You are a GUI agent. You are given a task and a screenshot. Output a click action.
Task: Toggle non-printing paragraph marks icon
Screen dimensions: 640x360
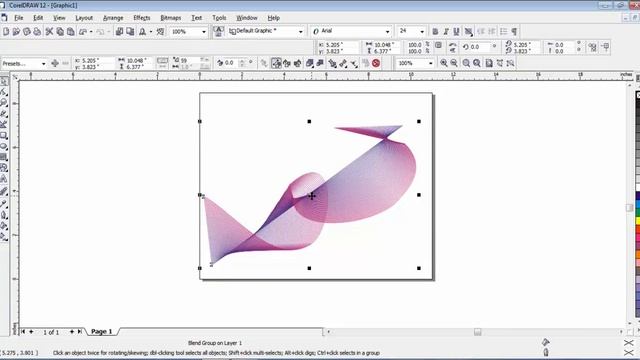(514, 31)
